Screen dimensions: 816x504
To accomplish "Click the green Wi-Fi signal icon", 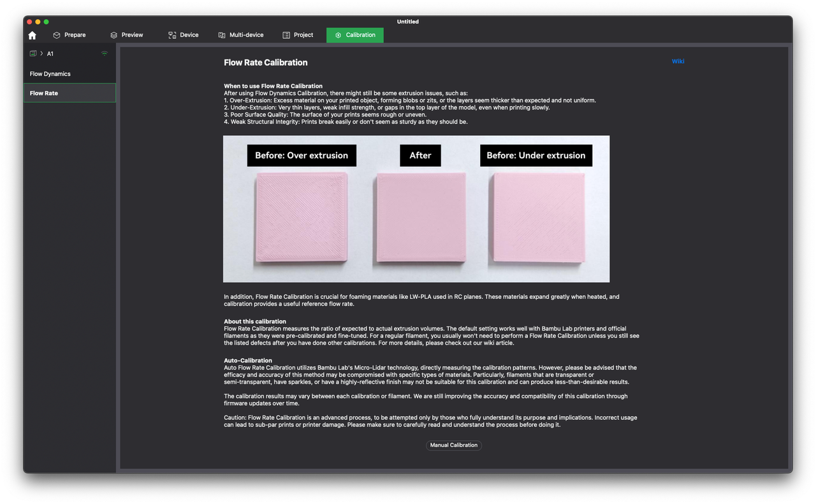I will pyautogui.click(x=105, y=54).
